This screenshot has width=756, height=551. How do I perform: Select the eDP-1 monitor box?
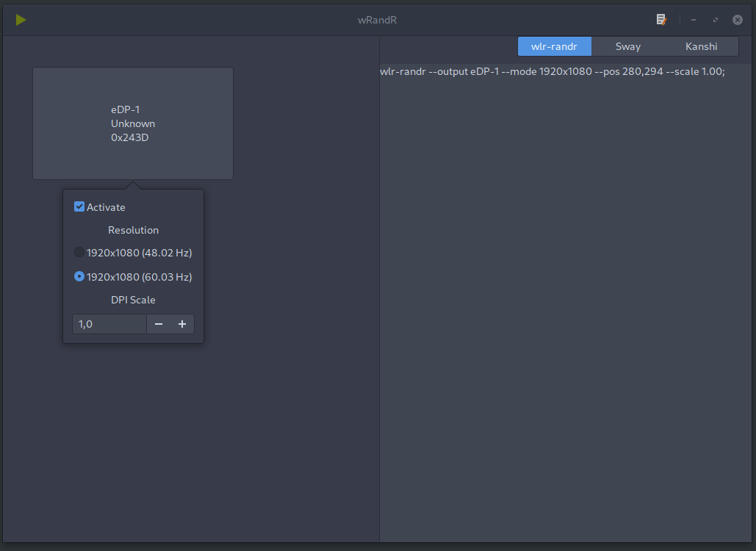point(133,123)
